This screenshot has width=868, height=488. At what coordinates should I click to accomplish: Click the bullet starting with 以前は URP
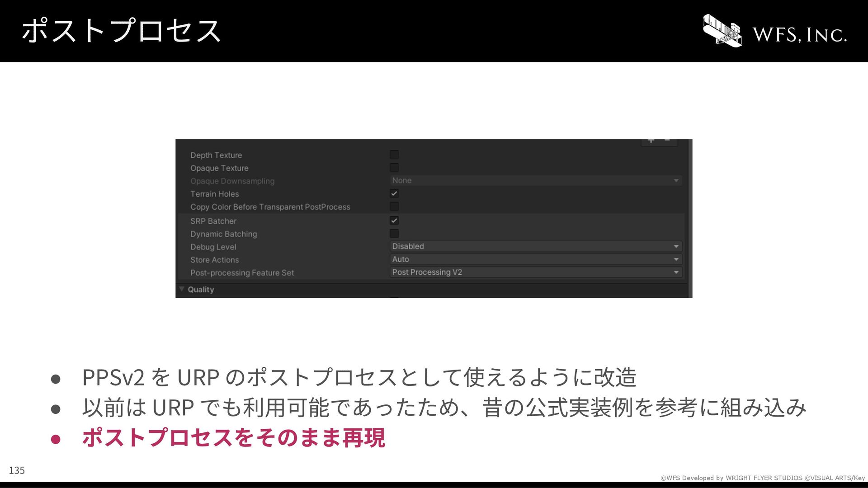(x=444, y=408)
